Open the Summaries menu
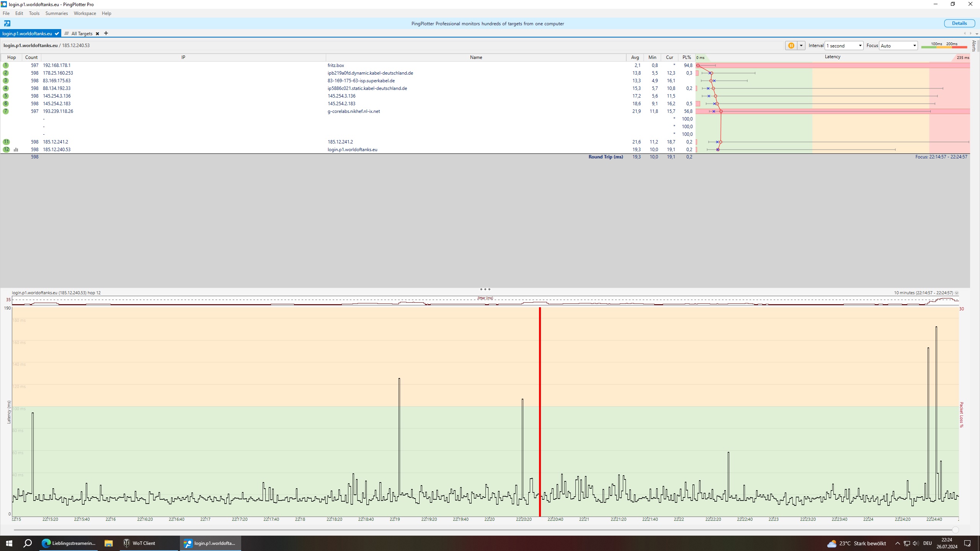This screenshot has height=551, width=980. [56, 13]
